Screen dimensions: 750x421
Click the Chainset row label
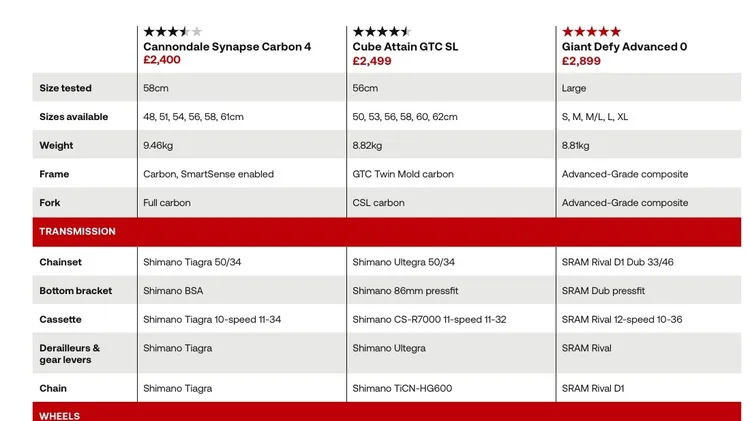click(60, 262)
